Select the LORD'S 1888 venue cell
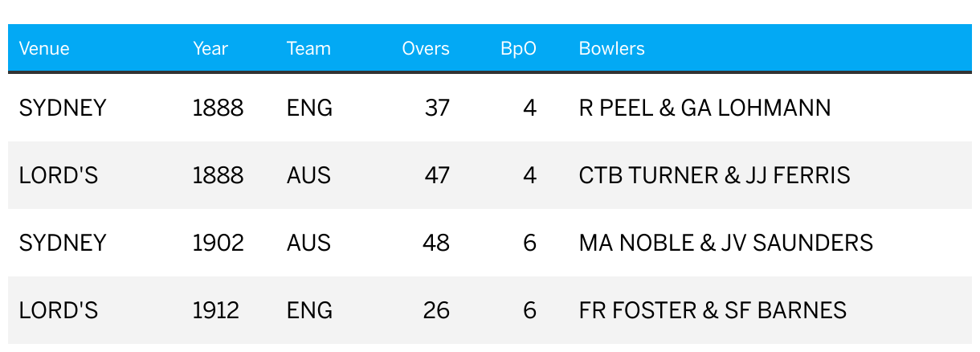Screen dimensions: 980x352 59,175
